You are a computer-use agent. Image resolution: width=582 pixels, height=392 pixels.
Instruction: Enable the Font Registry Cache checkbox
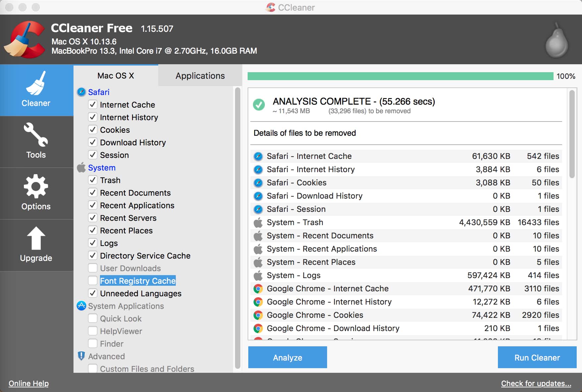[93, 281]
